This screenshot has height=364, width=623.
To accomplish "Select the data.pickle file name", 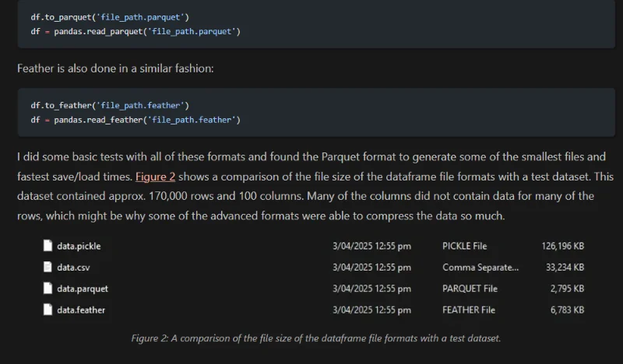I will click(79, 247).
